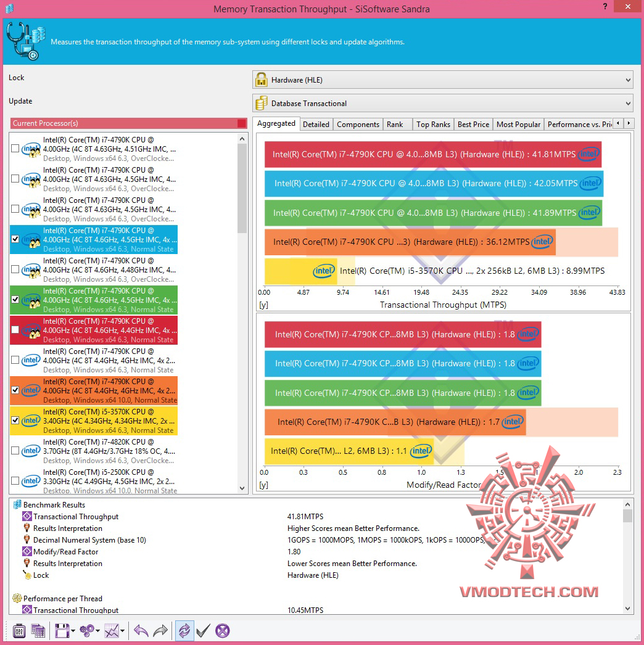The height and width of the screenshot is (645, 644).
Task: Click the stethoscope module icon in header
Action: point(25,41)
